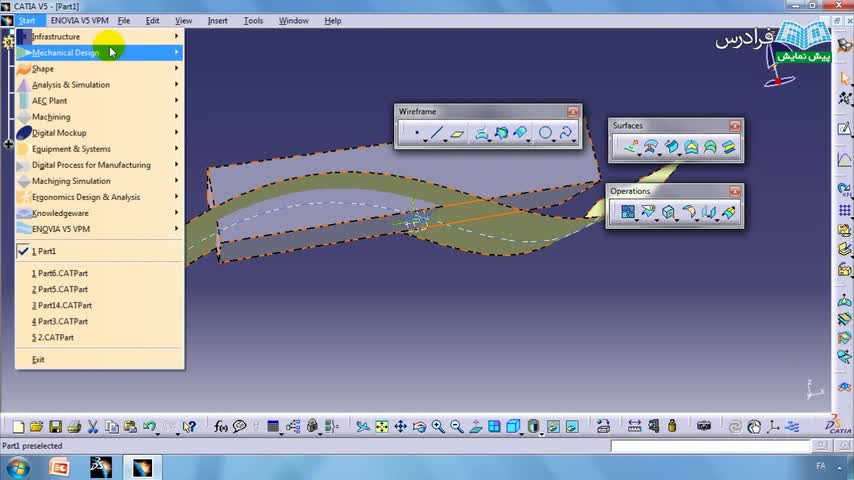Click the Pan view icon
The width and height of the screenshot is (854, 480).
click(400, 427)
